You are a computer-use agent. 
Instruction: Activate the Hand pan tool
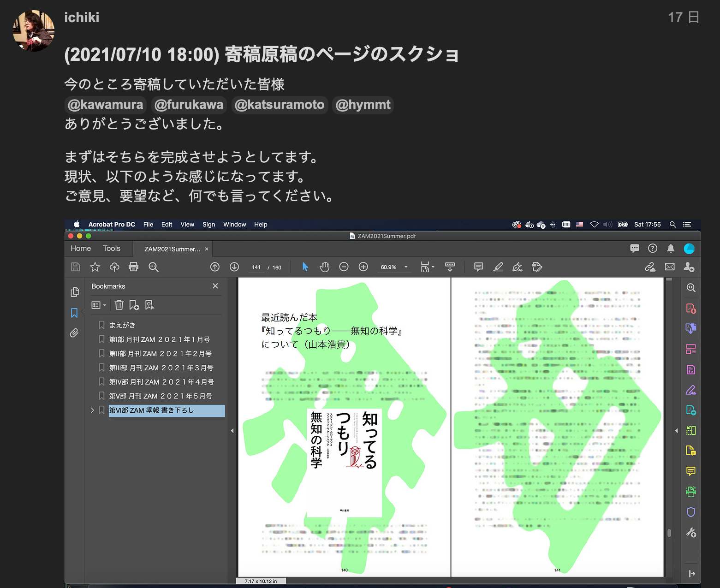325,267
